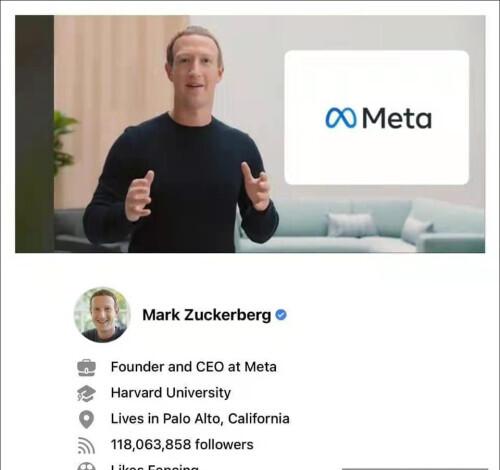
Task: Click the light blue sofa in the cover photo
Action: (x=362, y=225)
